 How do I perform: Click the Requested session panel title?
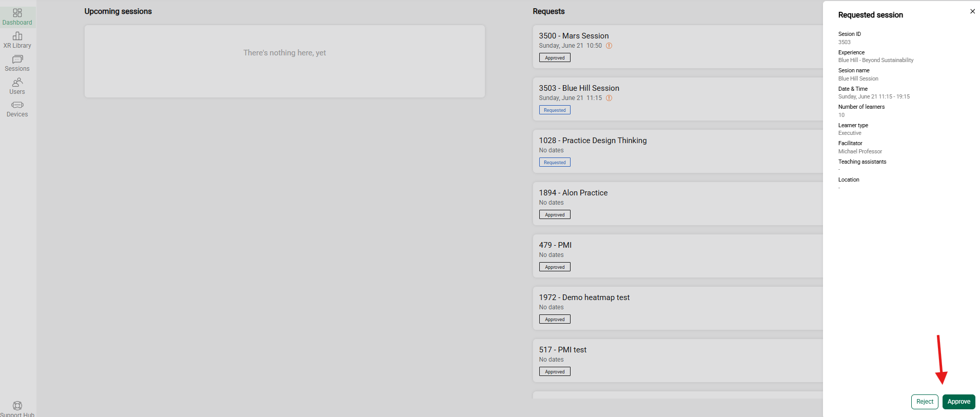(871, 15)
